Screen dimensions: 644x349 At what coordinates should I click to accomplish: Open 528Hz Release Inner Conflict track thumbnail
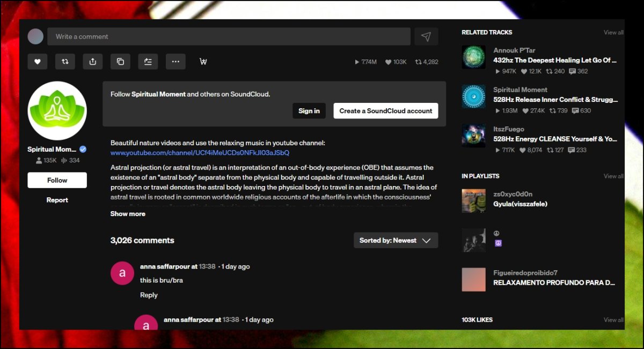point(474,96)
